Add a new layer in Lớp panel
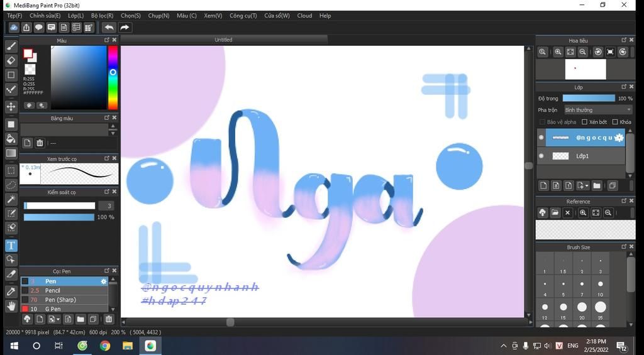644x355 pixels. point(543,185)
